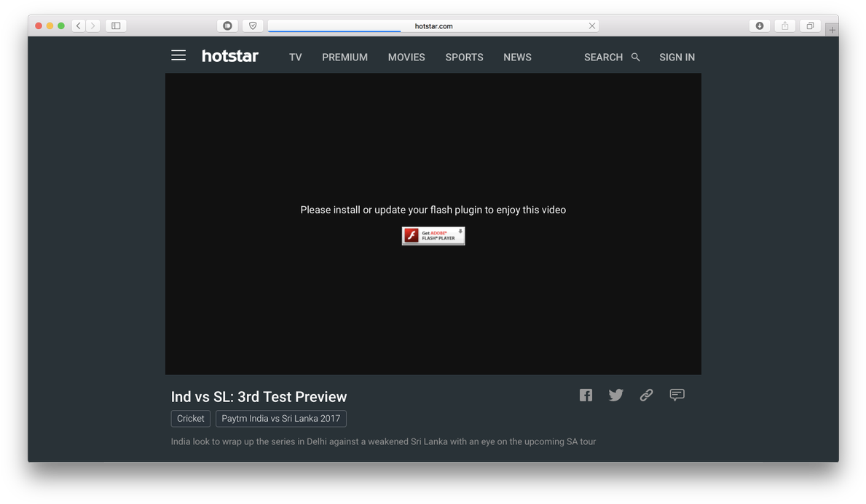This screenshot has width=866, height=504.
Task: Click the hotstar.com address bar
Action: point(433,26)
